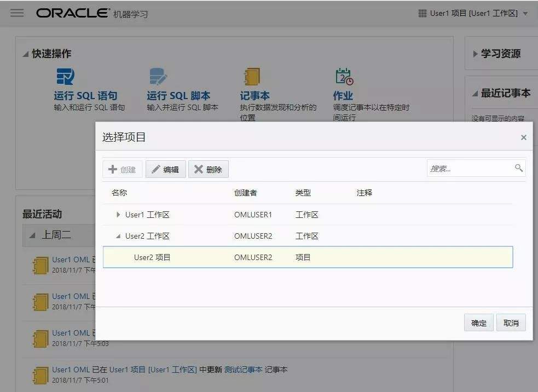The image size is (538, 392).
Task: Click the search magnifier icon in dialog
Action: pyautogui.click(x=519, y=168)
